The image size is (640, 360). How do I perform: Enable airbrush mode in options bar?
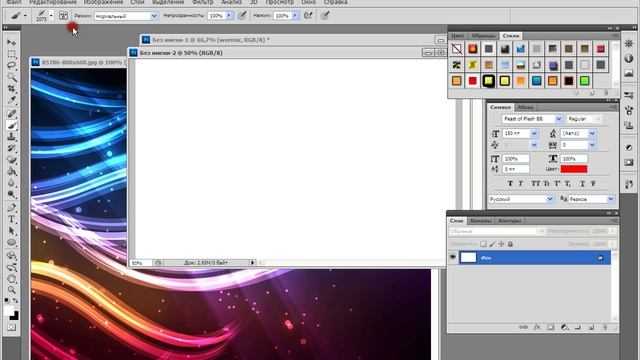tap(308, 16)
